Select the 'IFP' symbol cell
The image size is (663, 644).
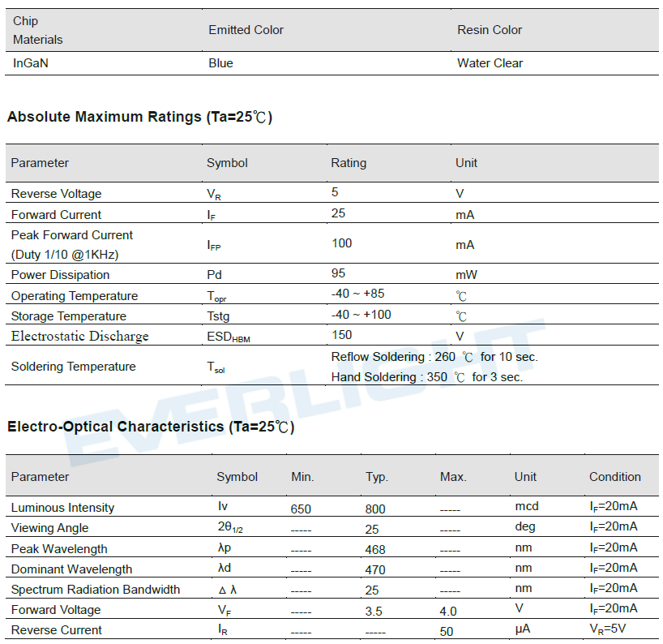[x=213, y=245]
